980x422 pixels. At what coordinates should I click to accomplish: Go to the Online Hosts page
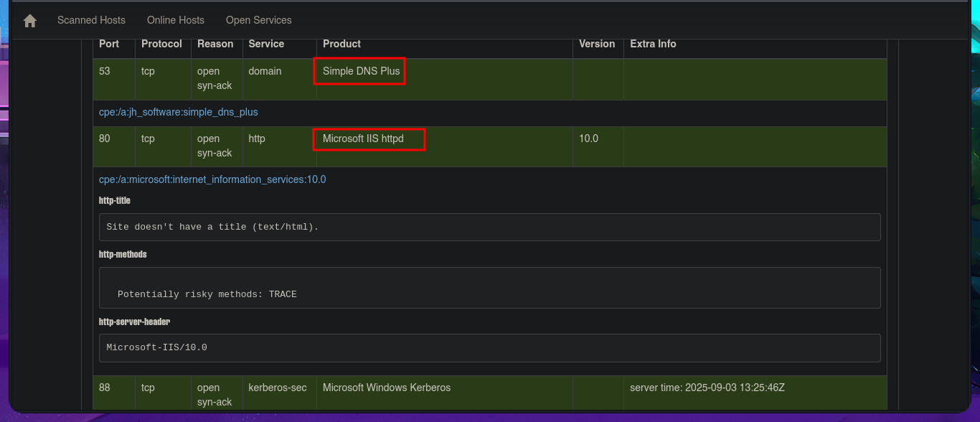point(176,20)
